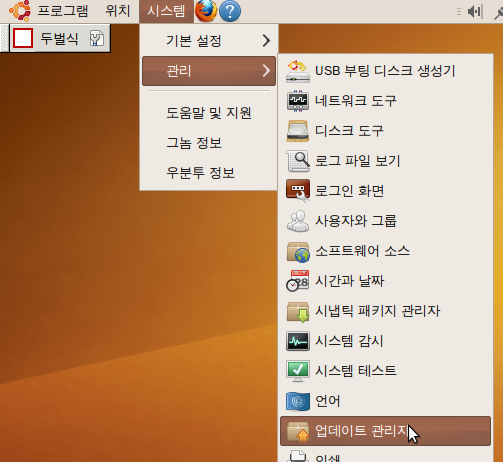Choose 기본 설정 menu entry
Viewport: 503px width, 462px height.
(x=209, y=41)
